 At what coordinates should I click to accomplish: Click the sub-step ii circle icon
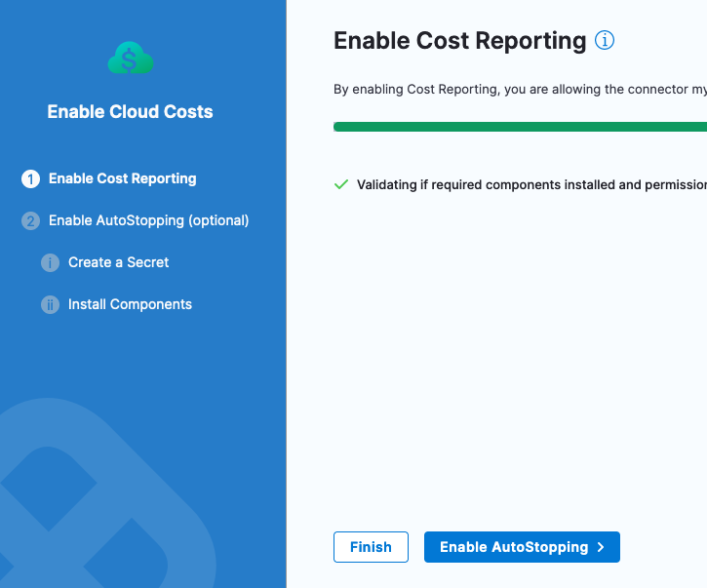50,305
